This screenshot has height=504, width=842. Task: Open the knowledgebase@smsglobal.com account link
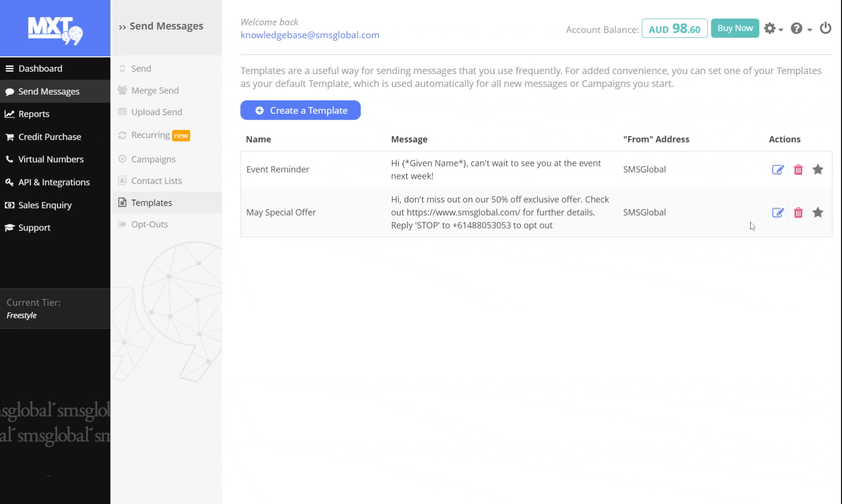[x=310, y=35]
